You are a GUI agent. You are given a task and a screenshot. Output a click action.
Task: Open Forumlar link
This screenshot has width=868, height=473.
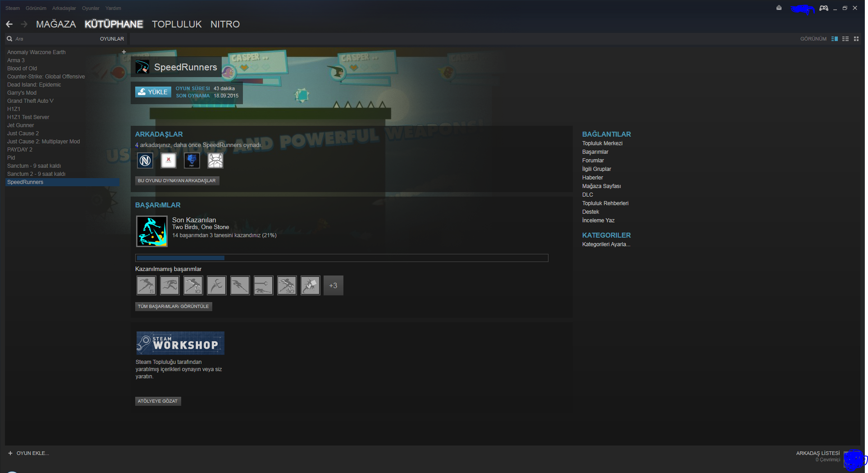[593, 161]
